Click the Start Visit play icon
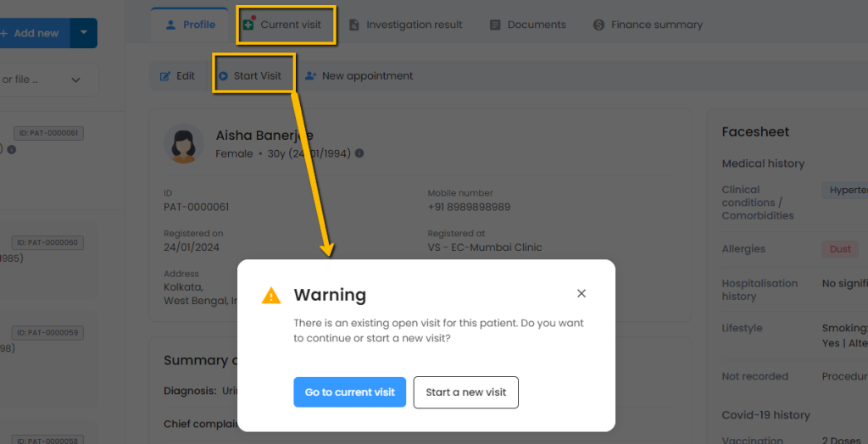868x444 pixels. pyautogui.click(x=223, y=76)
